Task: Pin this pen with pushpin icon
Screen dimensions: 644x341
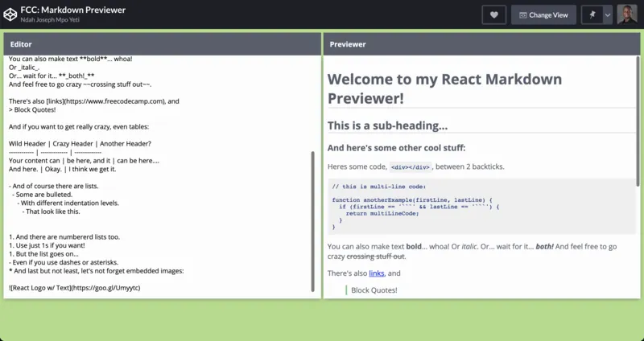Action: point(592,14)
